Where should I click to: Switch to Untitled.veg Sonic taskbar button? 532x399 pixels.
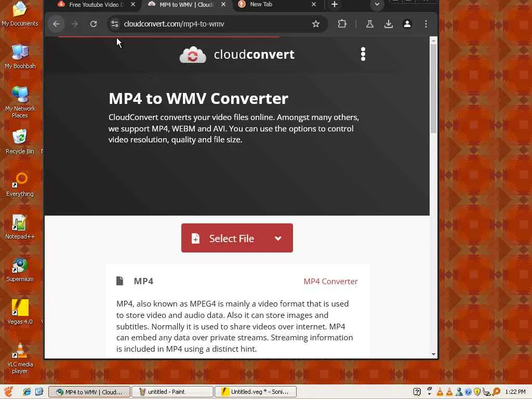pyautogui.click(x=256, y=392)
